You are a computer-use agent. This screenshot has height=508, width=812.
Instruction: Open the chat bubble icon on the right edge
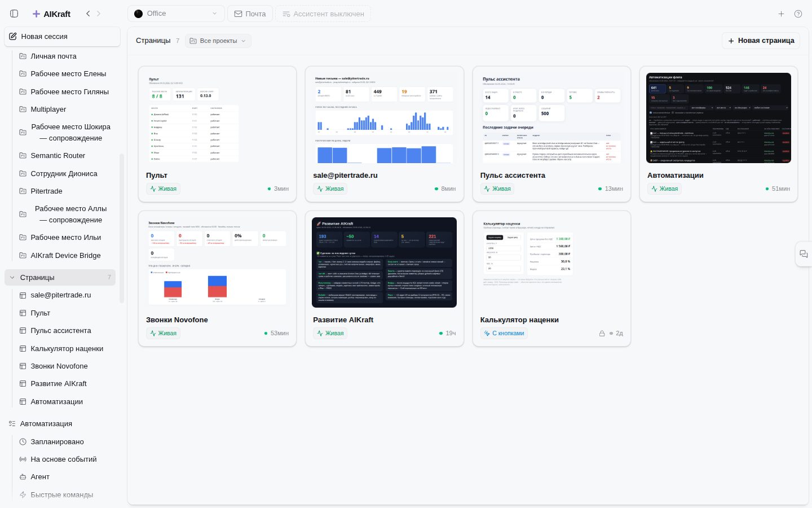tap(804, 254)
